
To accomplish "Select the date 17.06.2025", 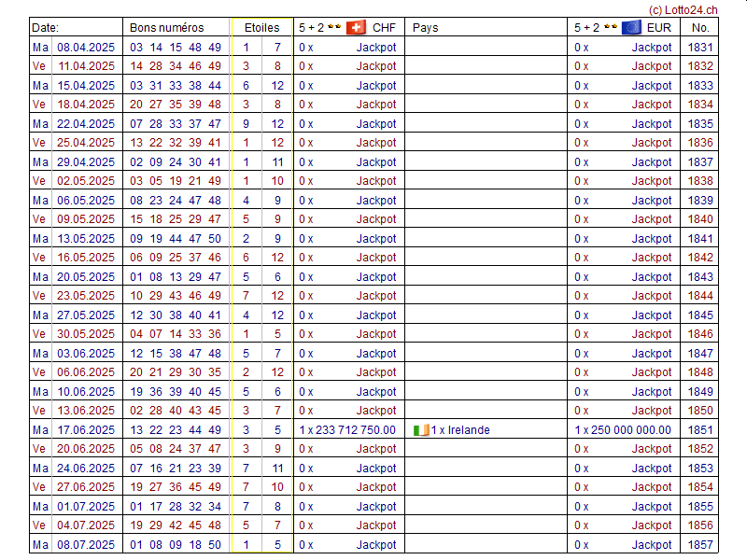I will click(x=86, y=430).
